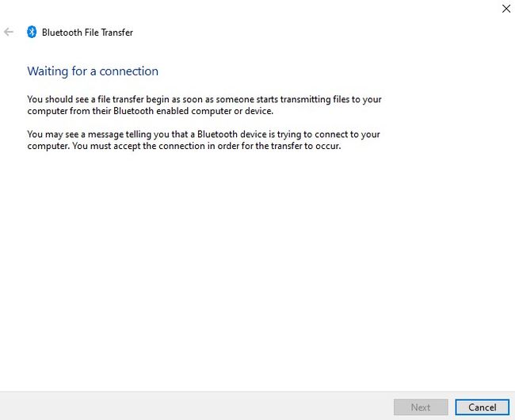Click the greyed-out Next button

click(421, 407)
